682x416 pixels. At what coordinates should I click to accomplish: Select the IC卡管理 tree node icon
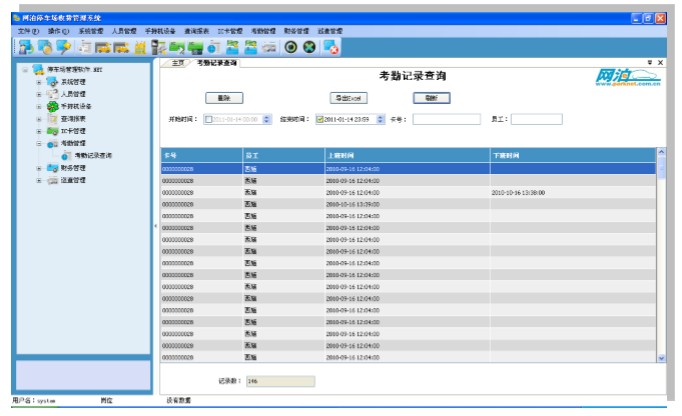click(52, 131)
